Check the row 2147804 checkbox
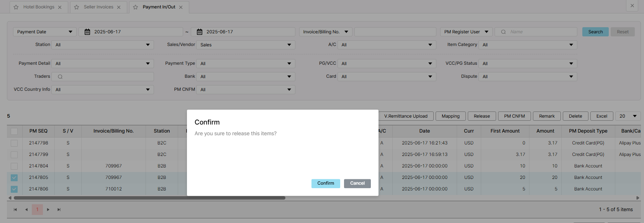Viewport: 644px width, 223px height. (14, 166)
